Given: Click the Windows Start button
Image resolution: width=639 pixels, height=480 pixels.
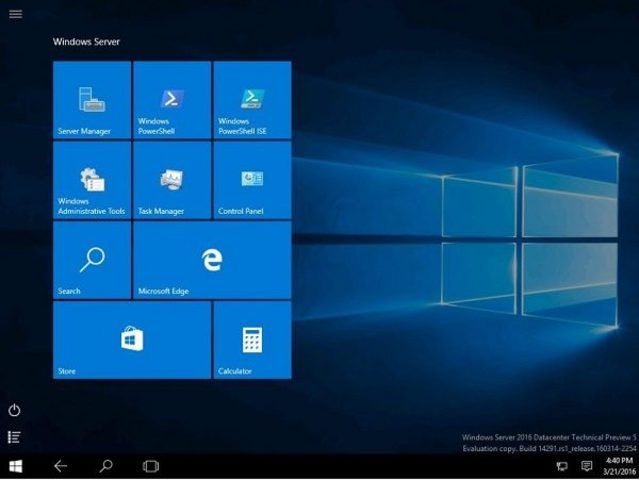Looking at the screenshot, I should (x=15, y=466).
